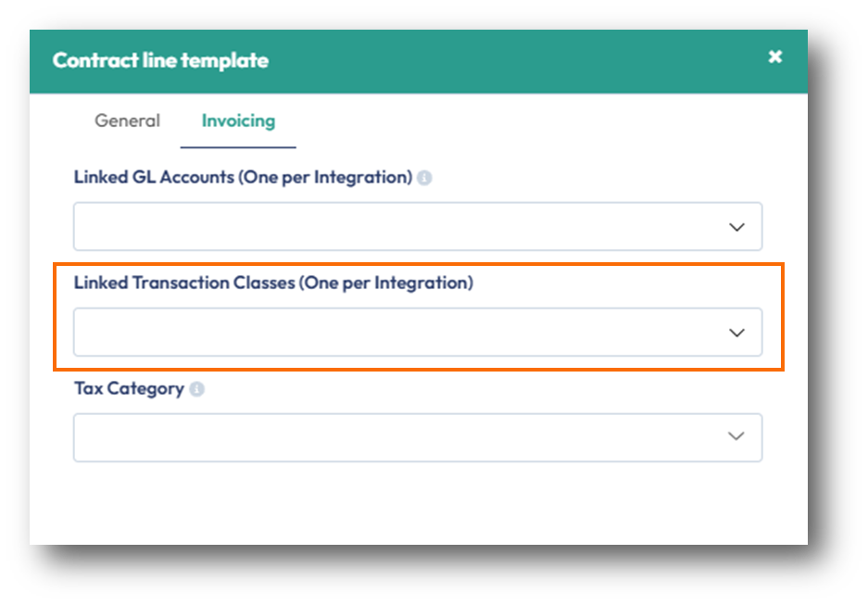The height and width of the screenshot is (605, 868).
Task: Click info icon next to Tax Category
Action: (x=196, y=389)
